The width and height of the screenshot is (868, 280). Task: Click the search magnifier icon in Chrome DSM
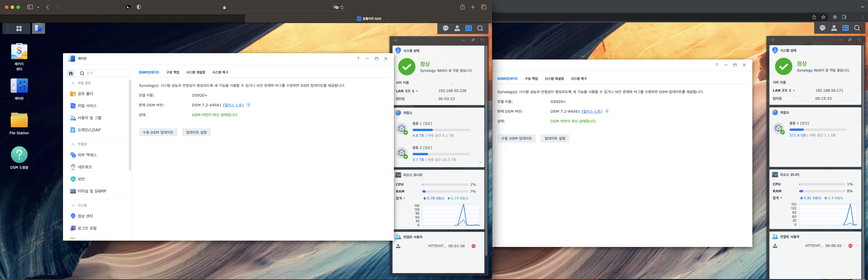tap(857, 28)
